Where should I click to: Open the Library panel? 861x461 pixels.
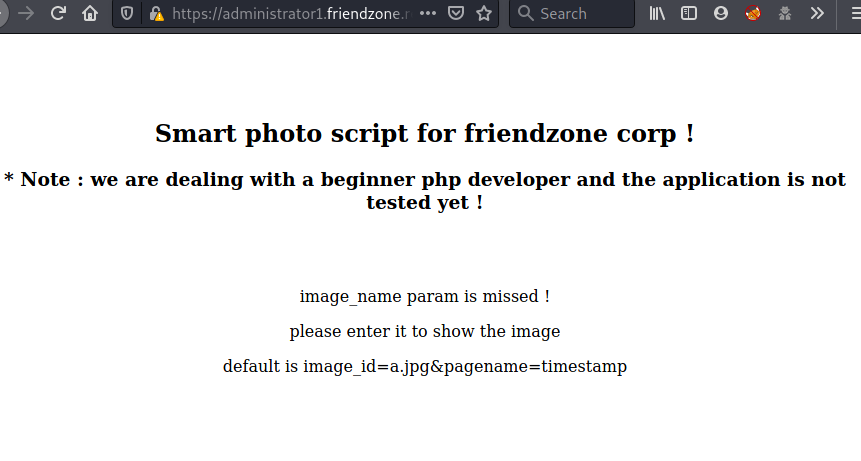pos(657,14)
